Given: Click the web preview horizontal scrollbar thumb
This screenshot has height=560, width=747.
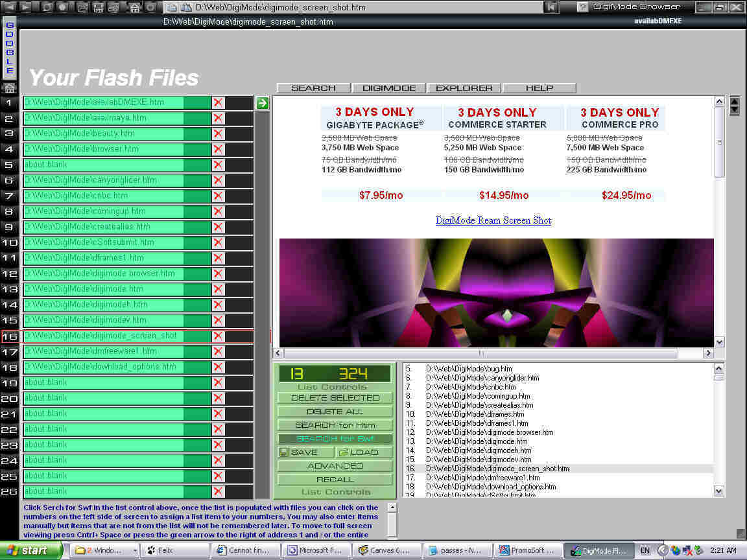Looking at the screenshot, I should [481, 353].
